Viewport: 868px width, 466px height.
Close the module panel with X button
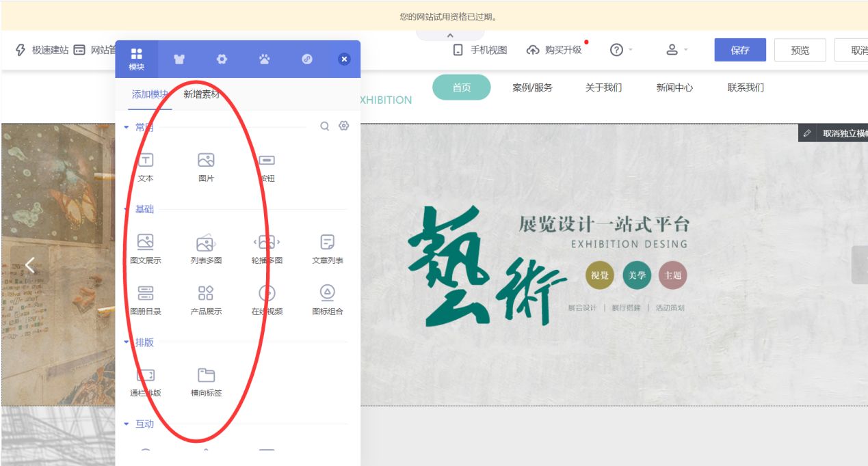point(344,59)
